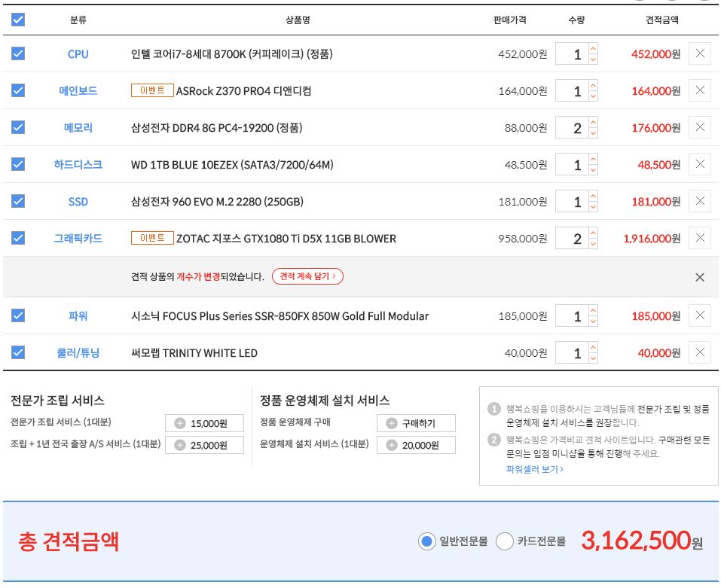
Task: Remove the SSD row with its X icon
Action: pos(700,201)
